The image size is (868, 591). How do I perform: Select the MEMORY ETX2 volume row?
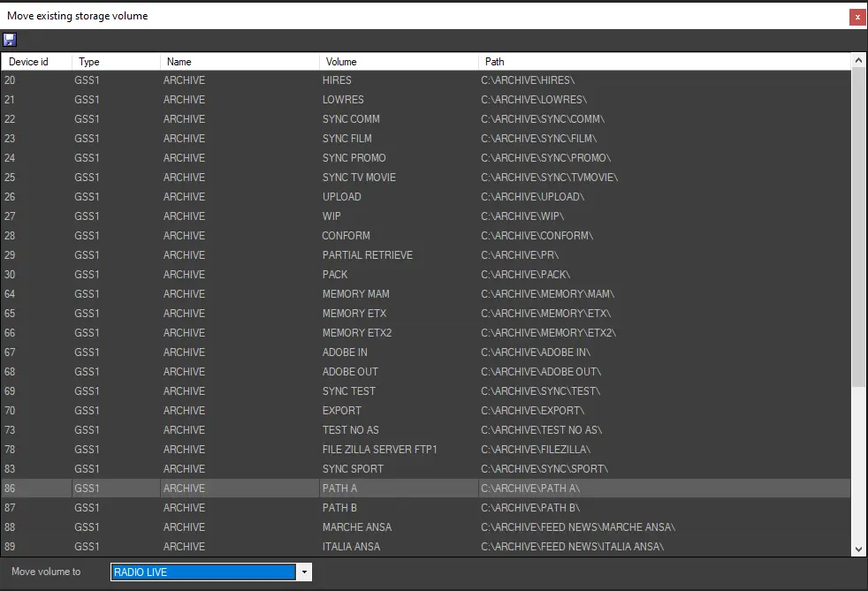[357, 333]
